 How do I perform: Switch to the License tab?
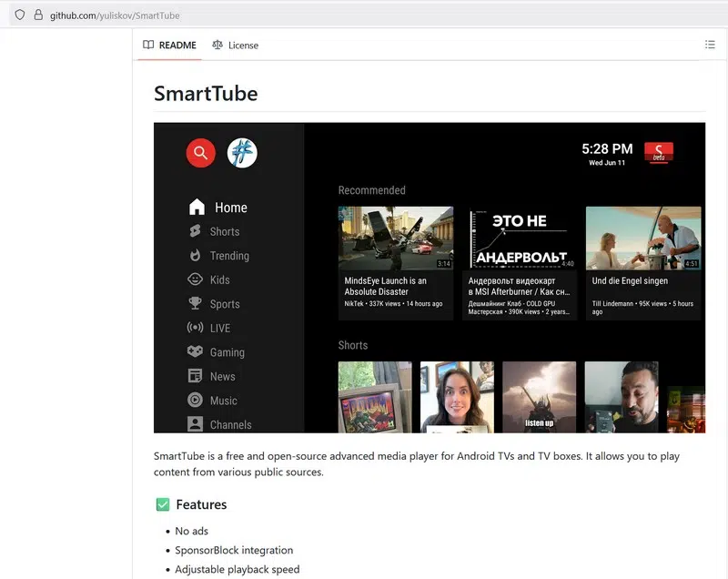click(x=244, y=45)
